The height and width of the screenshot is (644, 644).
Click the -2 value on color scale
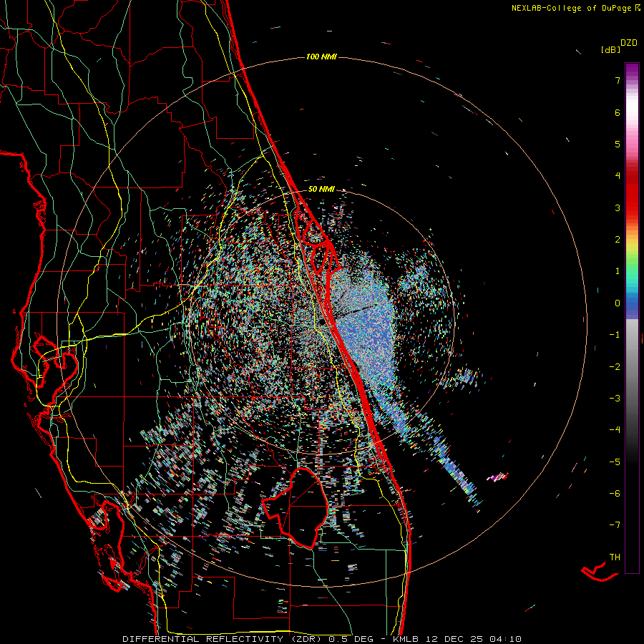[x=615, y=367]
